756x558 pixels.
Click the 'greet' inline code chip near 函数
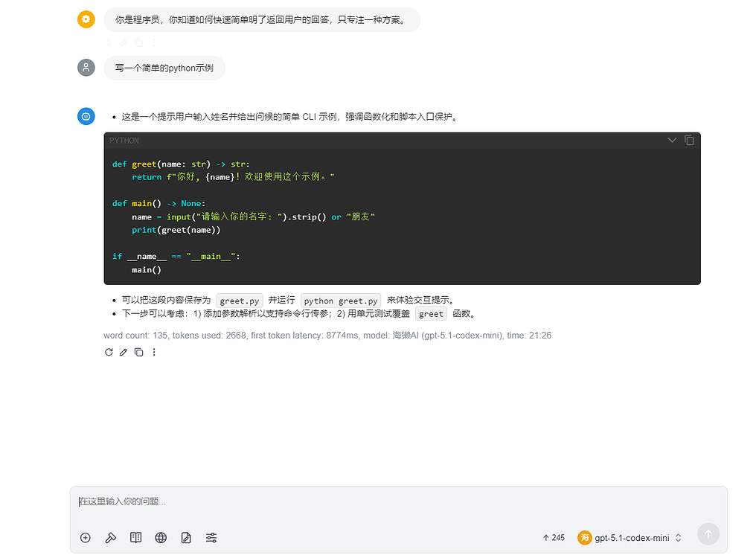(431, 314)
